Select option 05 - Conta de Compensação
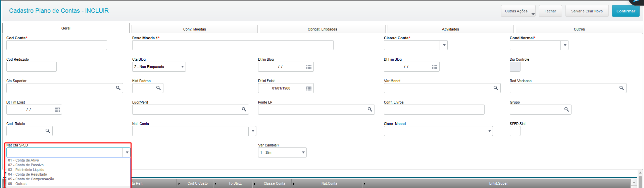This screenshot has width=644, height=188. (68, 179)
